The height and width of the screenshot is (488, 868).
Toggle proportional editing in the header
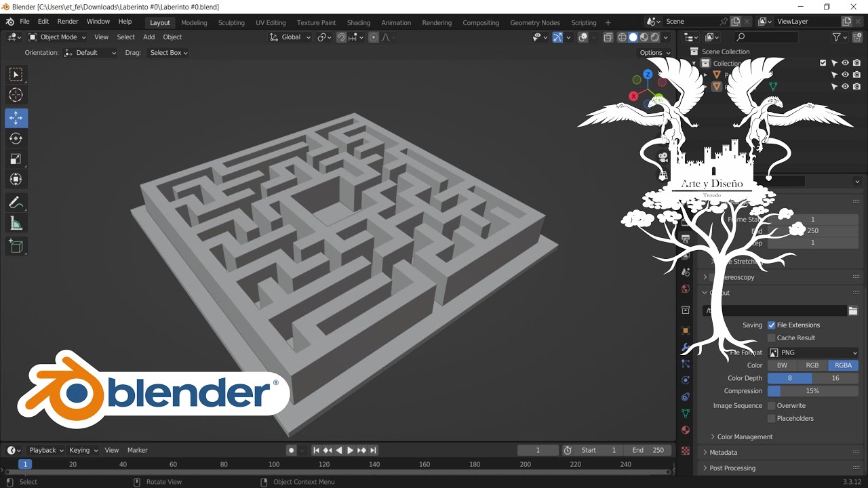[x=373, y=37]
